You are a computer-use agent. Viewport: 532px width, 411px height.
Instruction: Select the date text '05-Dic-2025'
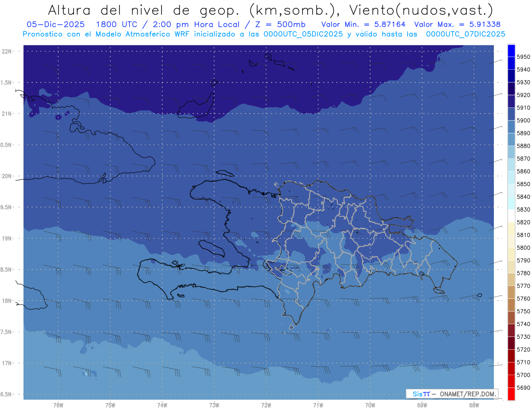[55, 24]
